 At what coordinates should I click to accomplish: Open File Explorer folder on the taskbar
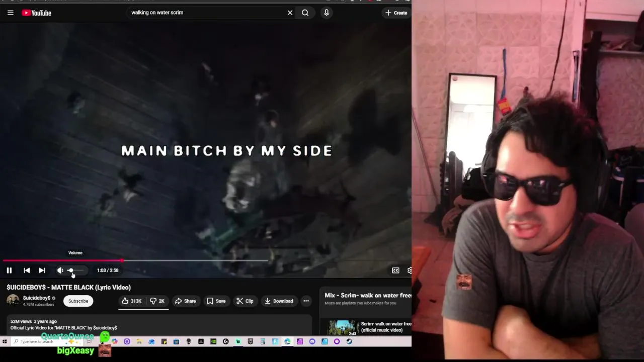click(139, 341)
